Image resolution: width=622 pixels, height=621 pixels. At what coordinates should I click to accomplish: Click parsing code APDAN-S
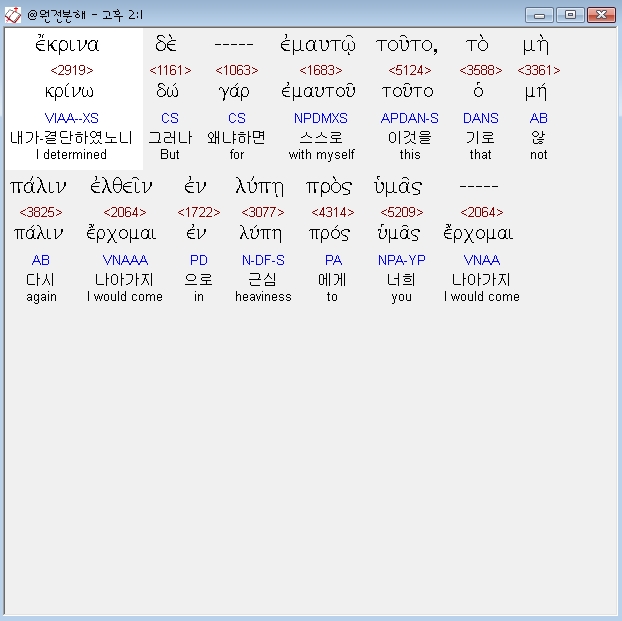[410, 118]
